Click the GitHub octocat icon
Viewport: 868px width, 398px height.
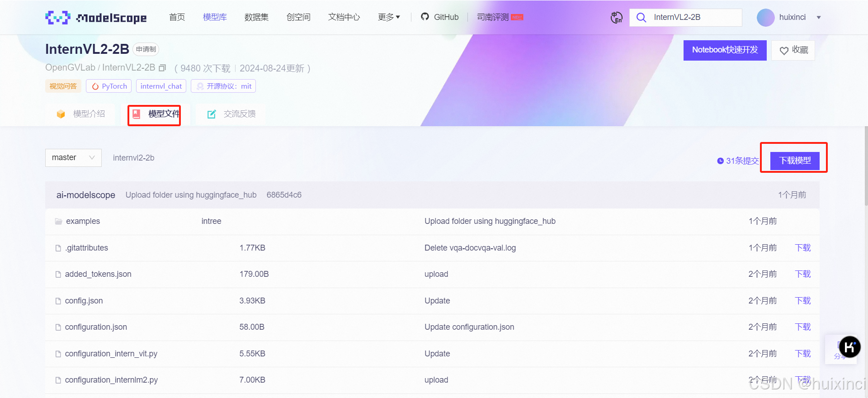click(x=425, y=17)
